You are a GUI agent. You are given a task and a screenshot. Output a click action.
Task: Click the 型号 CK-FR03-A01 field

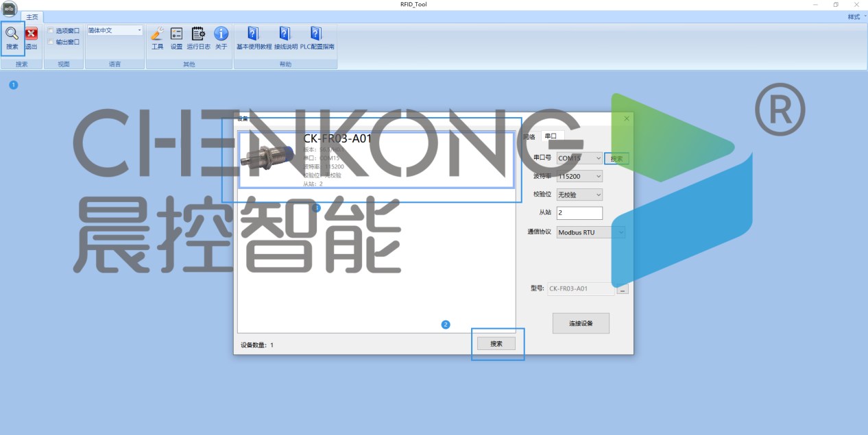coord(581,289)
